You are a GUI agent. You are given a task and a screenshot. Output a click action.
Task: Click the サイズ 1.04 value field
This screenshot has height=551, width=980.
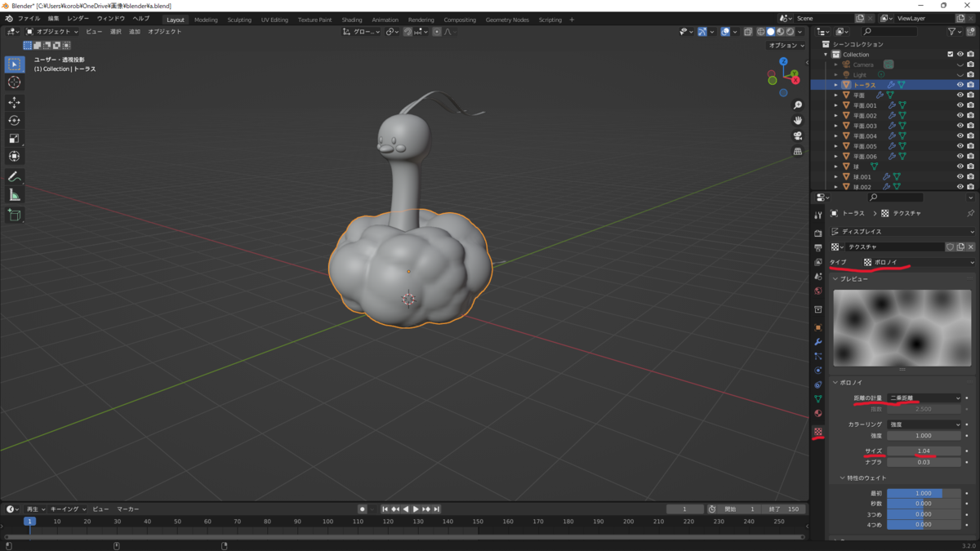point(924,451)
